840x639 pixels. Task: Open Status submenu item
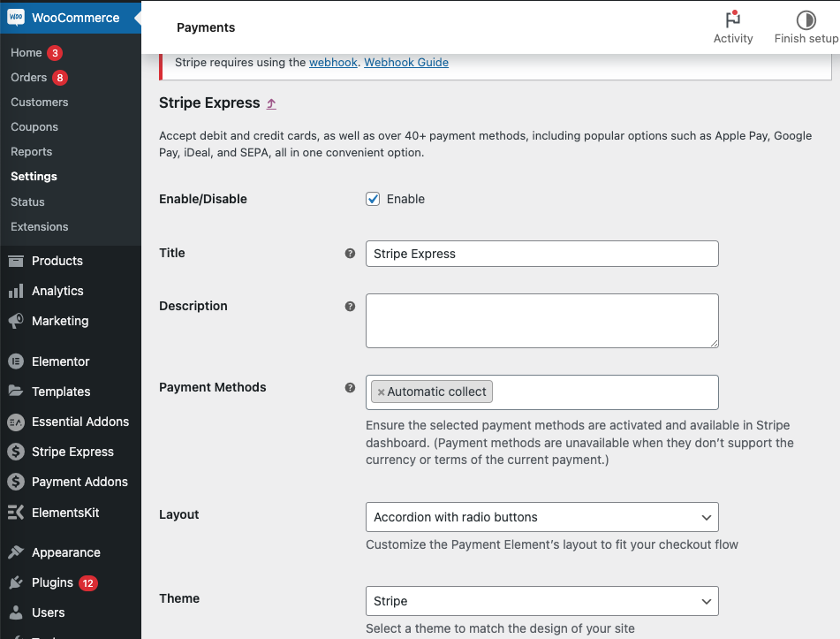[28, 202]
